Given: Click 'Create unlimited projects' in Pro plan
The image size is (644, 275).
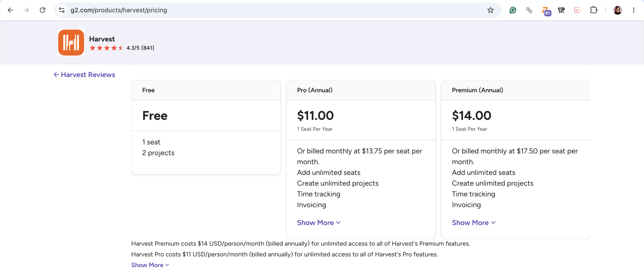Looking at the screenshot, I should 338,183.
